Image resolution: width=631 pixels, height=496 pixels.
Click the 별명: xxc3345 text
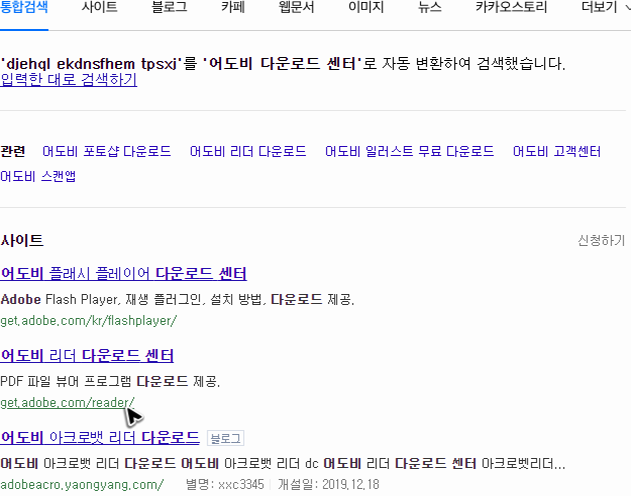[x=225, y=484]
